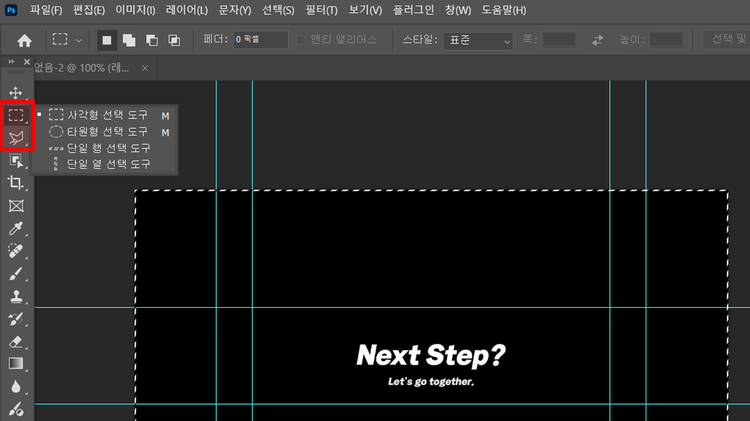Select the Crop tool

(16, 183)
